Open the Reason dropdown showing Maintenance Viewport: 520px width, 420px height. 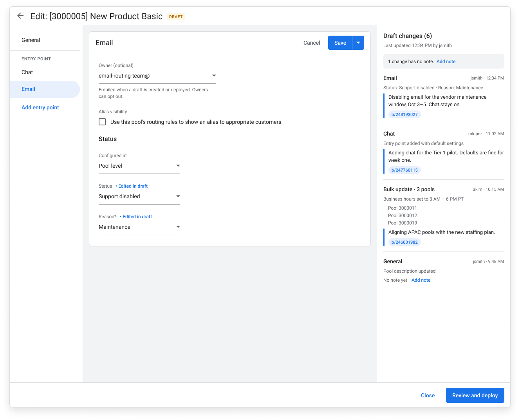click(x=139, y=227)
